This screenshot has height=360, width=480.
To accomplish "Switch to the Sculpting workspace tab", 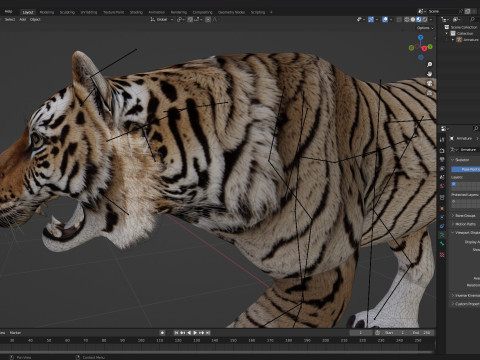I will tap(67, 12).
